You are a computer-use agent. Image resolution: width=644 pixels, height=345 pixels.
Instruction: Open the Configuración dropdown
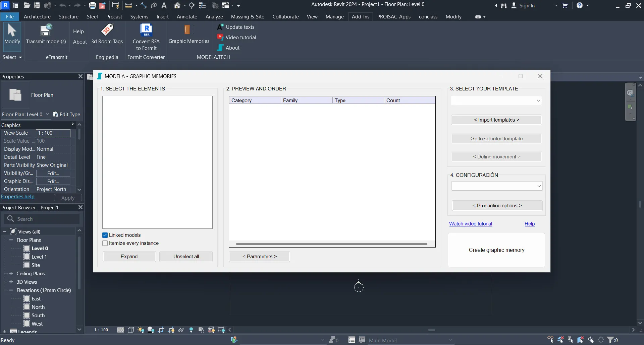497,186
